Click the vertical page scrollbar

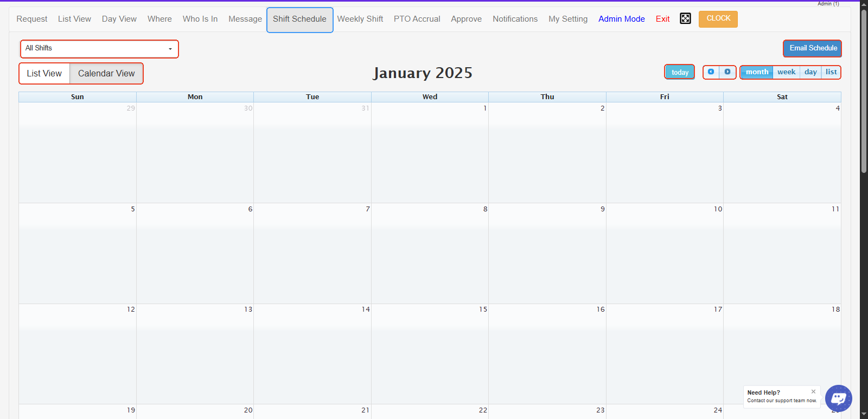tap(864, 92)
